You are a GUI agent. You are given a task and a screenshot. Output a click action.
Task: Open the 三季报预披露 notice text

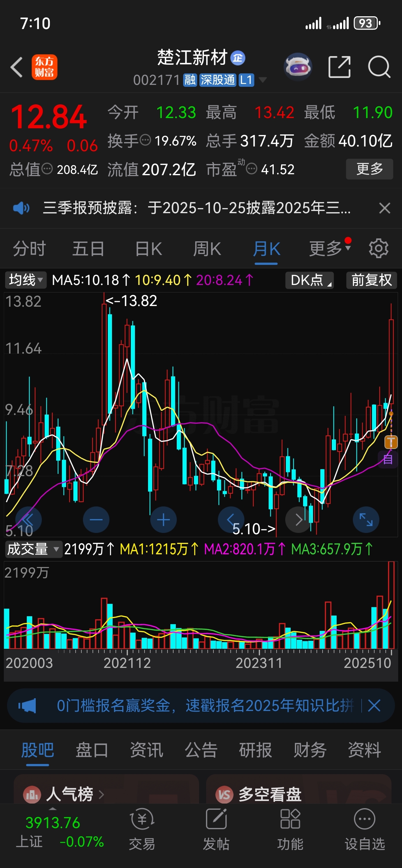[x=197, y=208]
